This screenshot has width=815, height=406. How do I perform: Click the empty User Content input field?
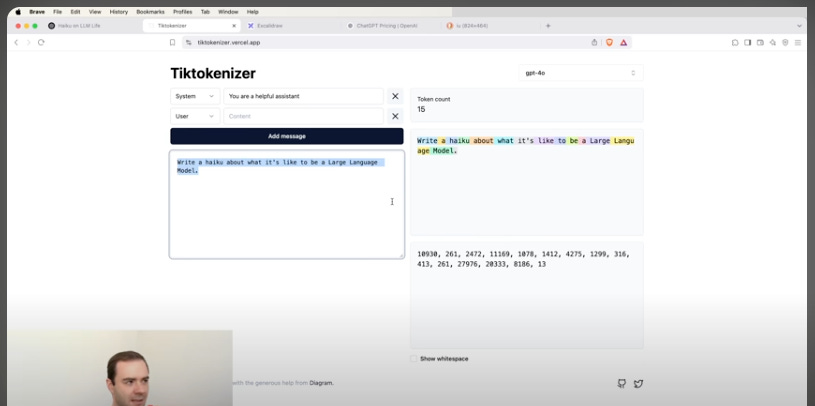(x=304, y=116)
